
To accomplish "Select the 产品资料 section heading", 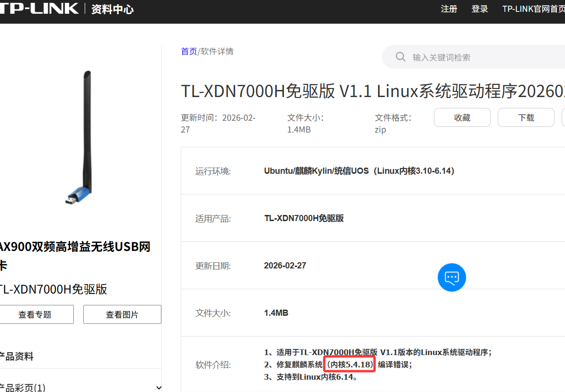I will (x=17, y=356).
